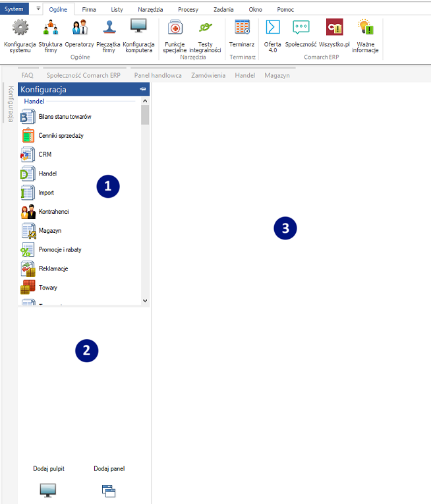
Task: Switch to the Zadania ribbon tab
Action: point(223,10)
